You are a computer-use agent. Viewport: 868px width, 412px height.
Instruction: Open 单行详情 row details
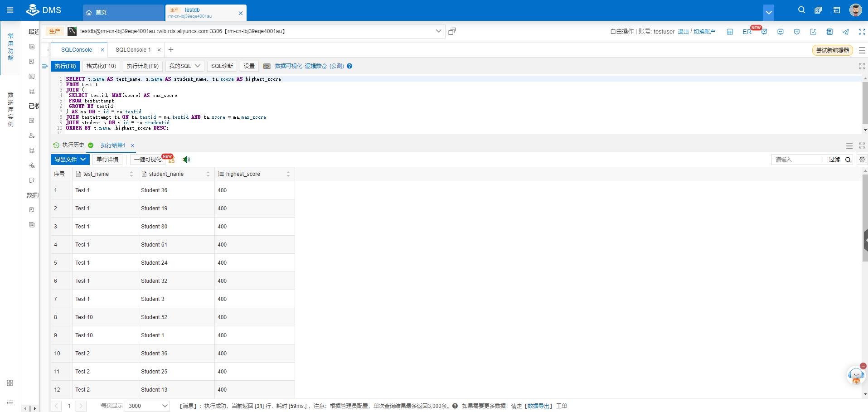[107, 160]
